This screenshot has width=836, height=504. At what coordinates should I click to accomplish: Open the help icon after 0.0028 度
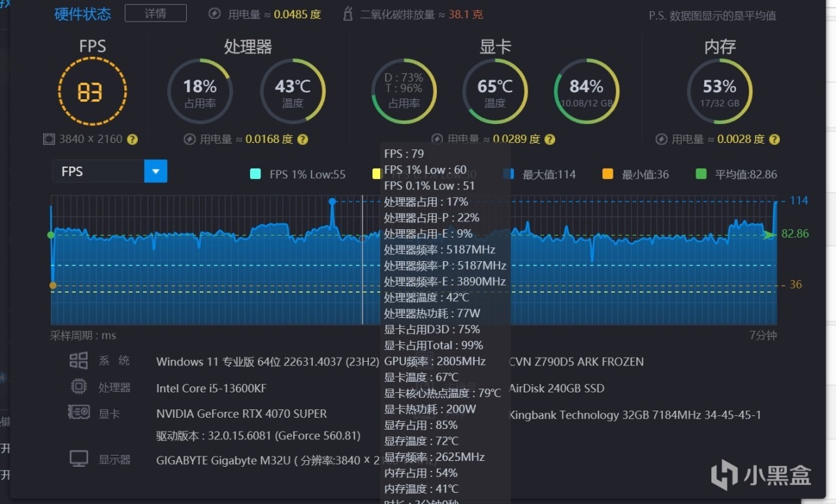coord(775,139)
